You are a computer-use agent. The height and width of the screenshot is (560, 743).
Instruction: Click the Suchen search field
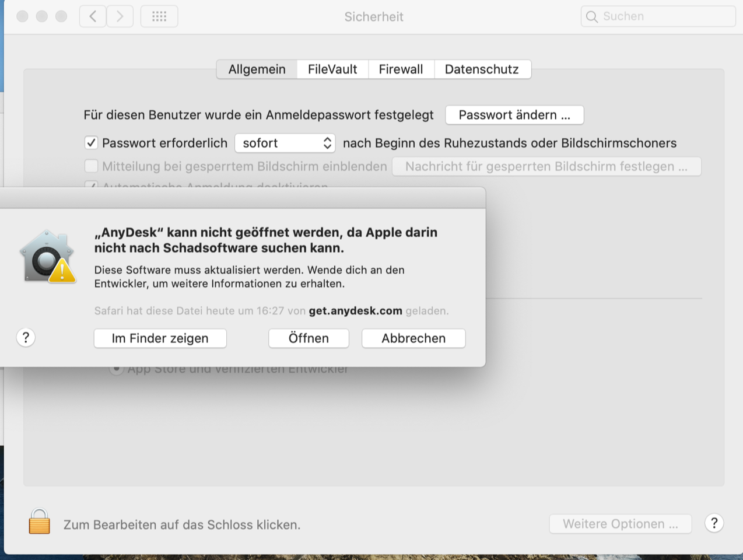click(x=658, y=16)
